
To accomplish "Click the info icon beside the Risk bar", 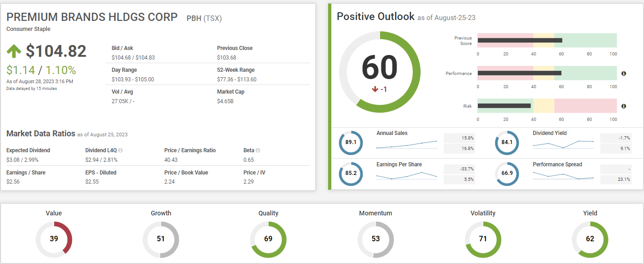I will [624, 106].
